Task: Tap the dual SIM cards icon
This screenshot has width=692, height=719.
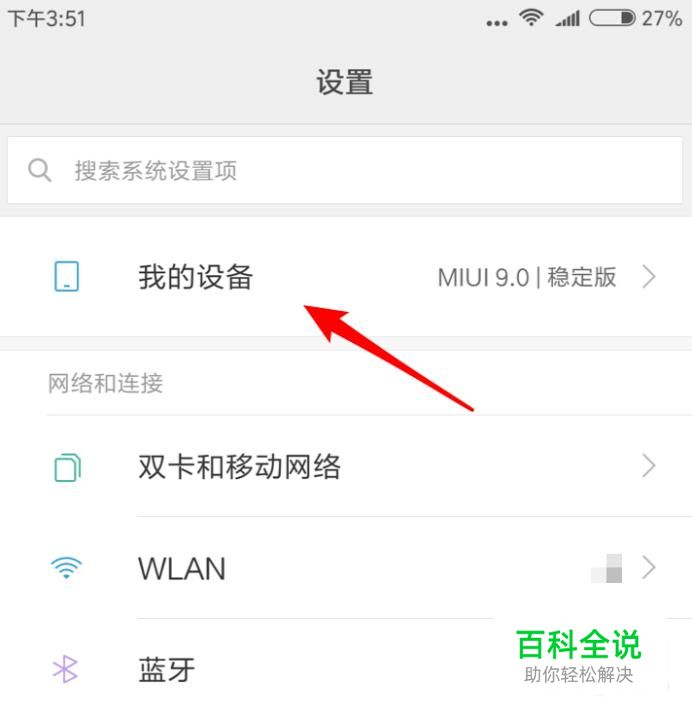Action: click(67, 467)
